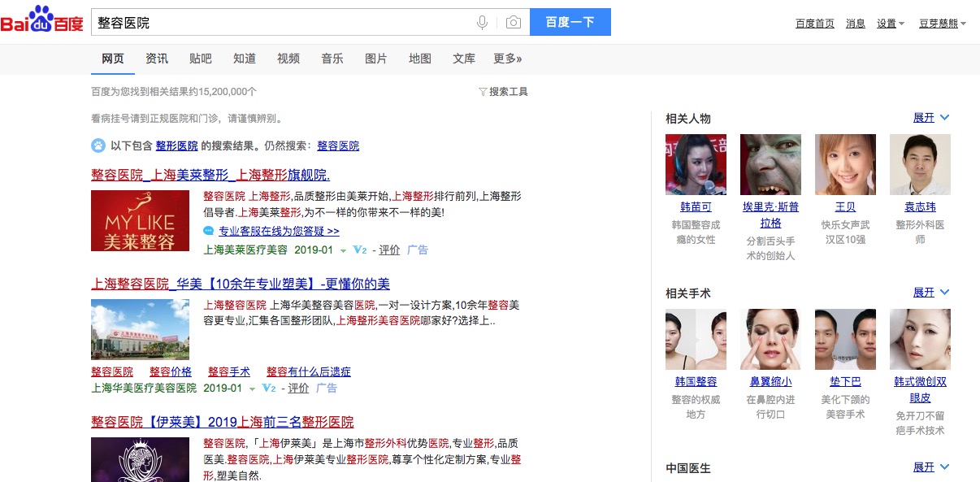This screenshot has height=482, width=980.
Task: Select the 网页 tab
Action: tap(113, 59)
